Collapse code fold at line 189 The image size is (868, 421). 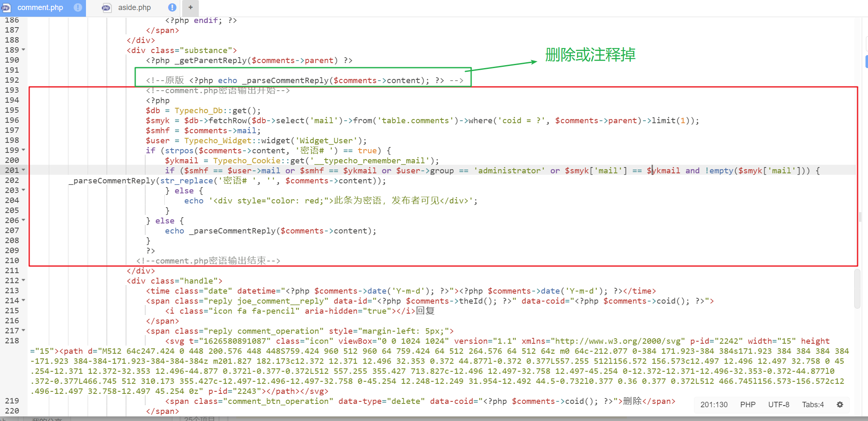point(23,50)
